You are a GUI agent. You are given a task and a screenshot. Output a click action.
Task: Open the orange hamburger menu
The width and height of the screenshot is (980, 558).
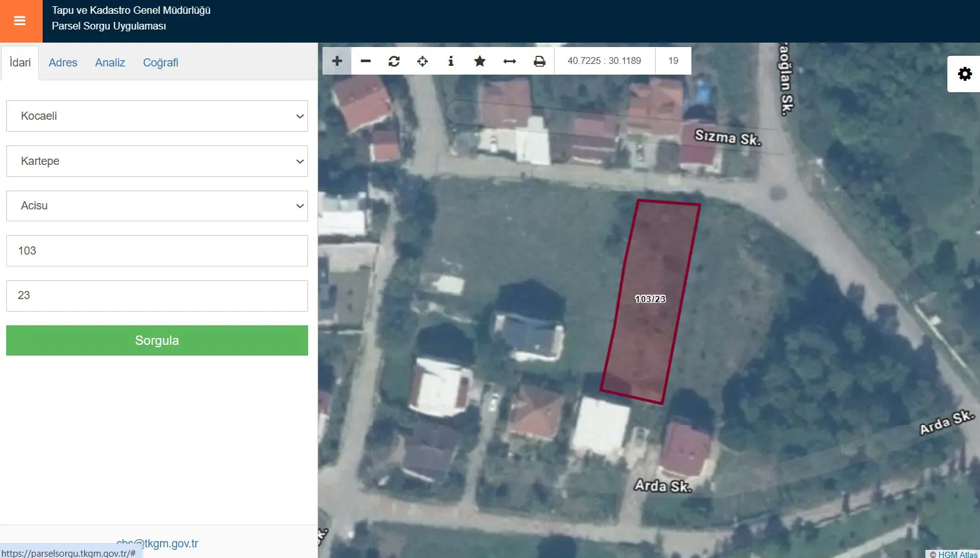tap(20, 21)
